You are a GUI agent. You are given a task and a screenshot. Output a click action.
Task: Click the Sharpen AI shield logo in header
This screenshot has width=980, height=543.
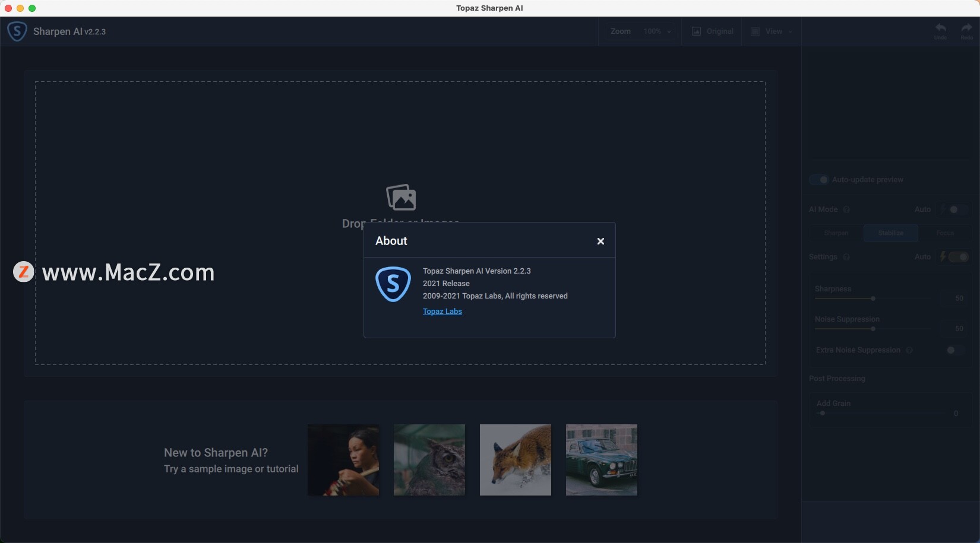[17, 31]
